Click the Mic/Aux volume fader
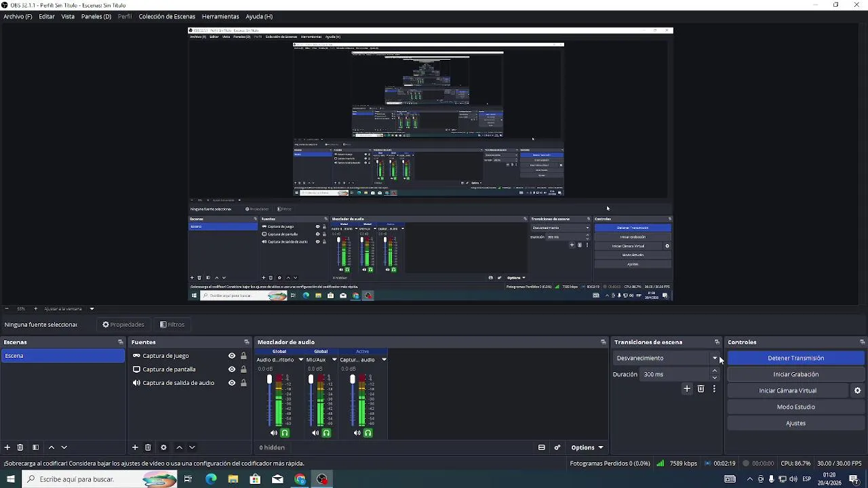The height and width of the screenshot is (488, 868). pyautogui.click(x=311, y=380)
